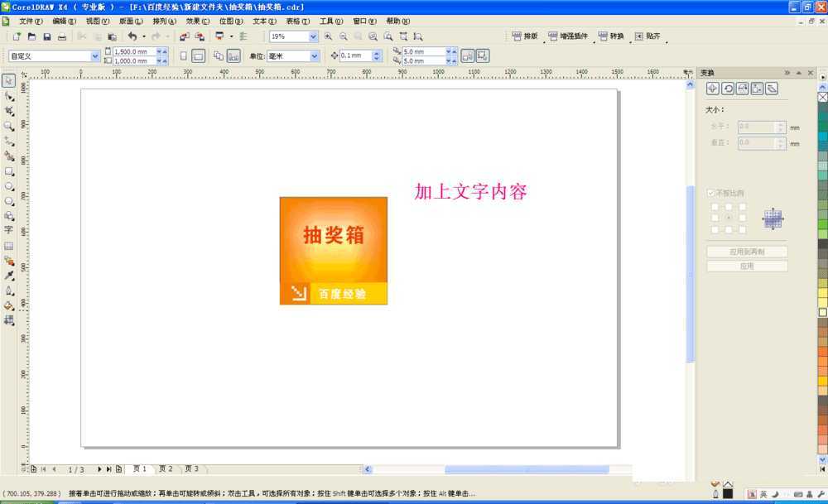Image resolution: width=828 pixels, height=504 pixels.
Task: Select the center anchor point in Transform docker
Action: click(x=729, y=218)
